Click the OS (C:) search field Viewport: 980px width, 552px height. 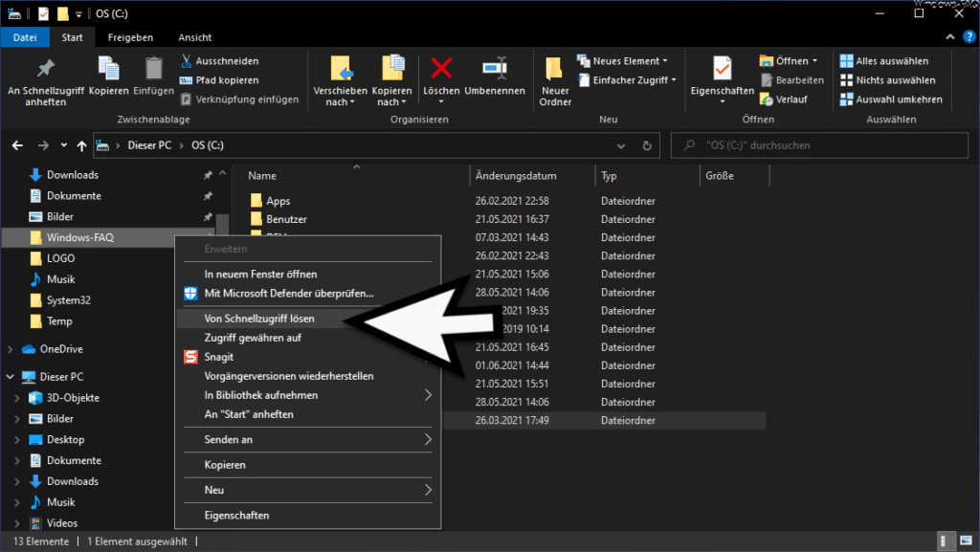tap(819, 145)
